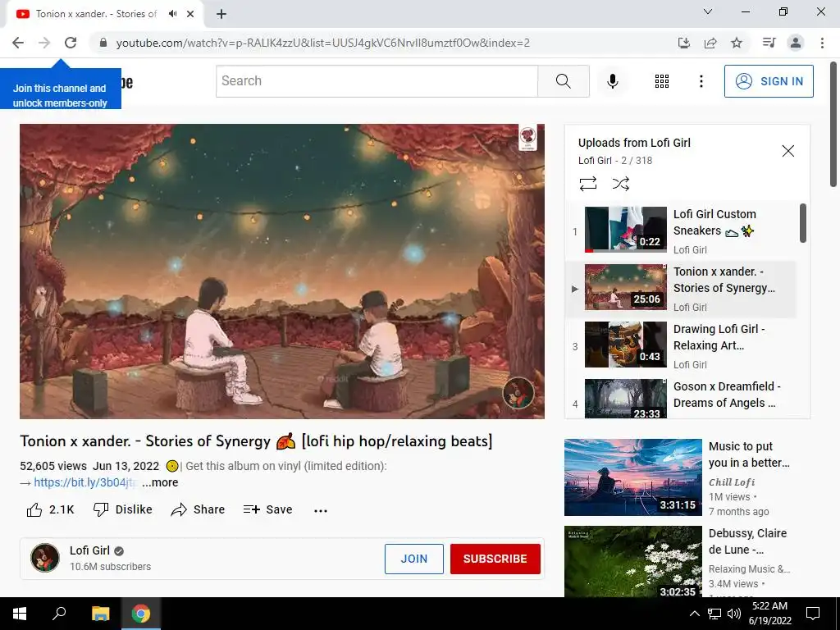Image resolution: width=840 pixels, height=630 pixels.
Task: Open the Chrome profile avatar
Action: [x=796, y=43]
